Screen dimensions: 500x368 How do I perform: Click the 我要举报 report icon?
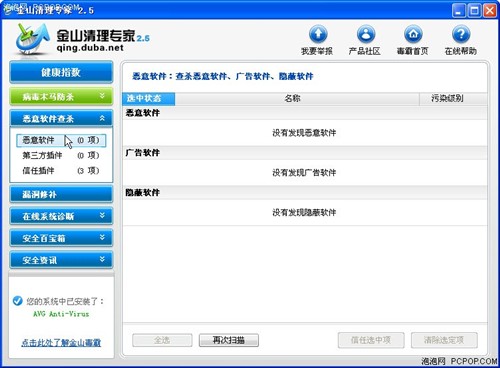(318, 34)
